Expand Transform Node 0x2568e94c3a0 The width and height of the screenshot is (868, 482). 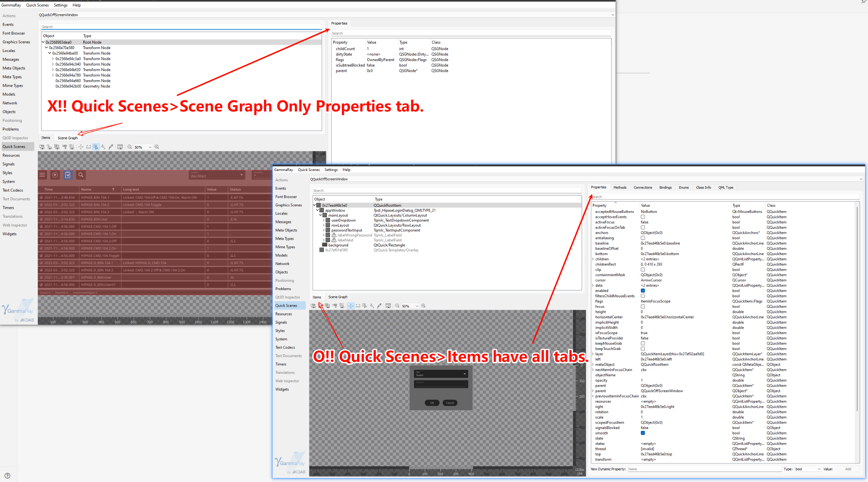53,59
